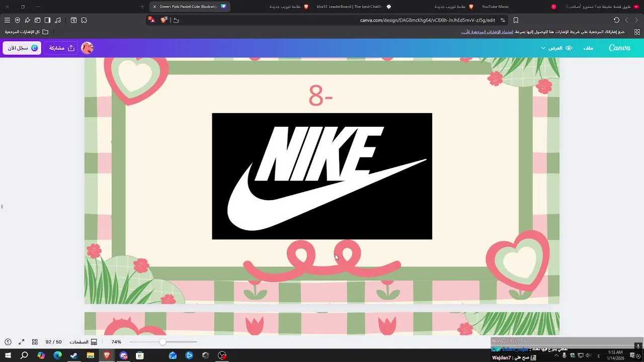This screenshot has height=362, width=644.
Task: Open Brave Rewards triangle icon
Action: 151,20
